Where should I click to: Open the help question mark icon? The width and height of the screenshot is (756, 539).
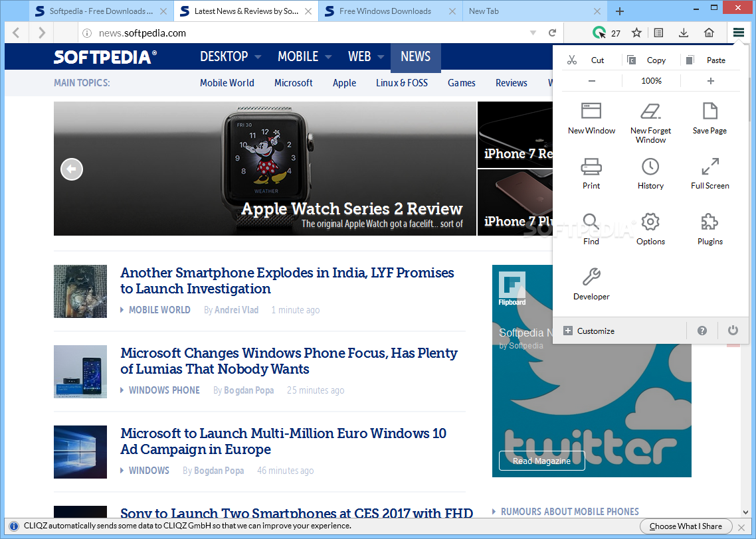tap(702, 331)
